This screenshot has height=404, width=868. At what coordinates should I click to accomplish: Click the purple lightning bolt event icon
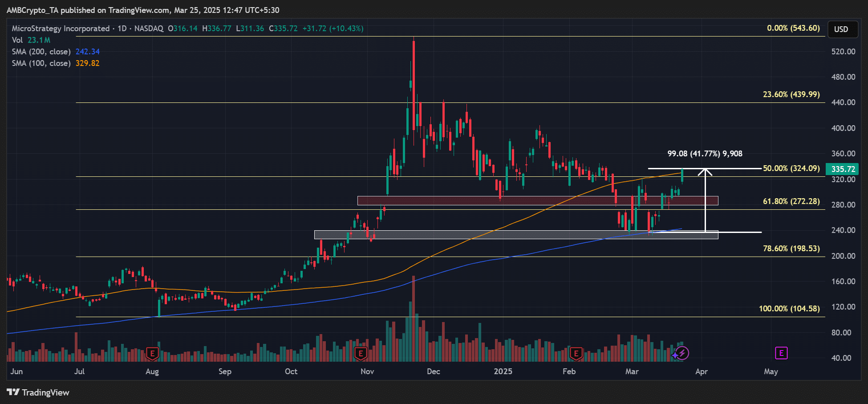click(x=682, y=353)
